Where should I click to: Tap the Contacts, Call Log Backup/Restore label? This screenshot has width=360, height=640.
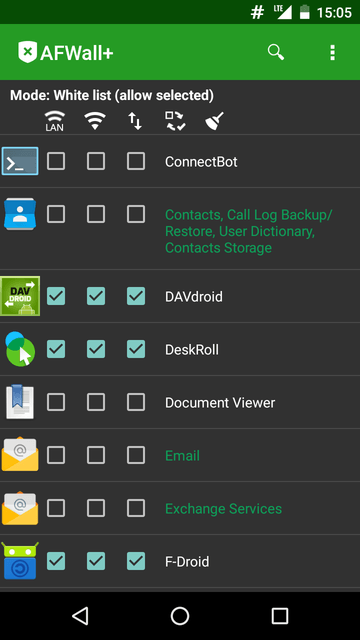pyautogui.click(x=249, y=231)
